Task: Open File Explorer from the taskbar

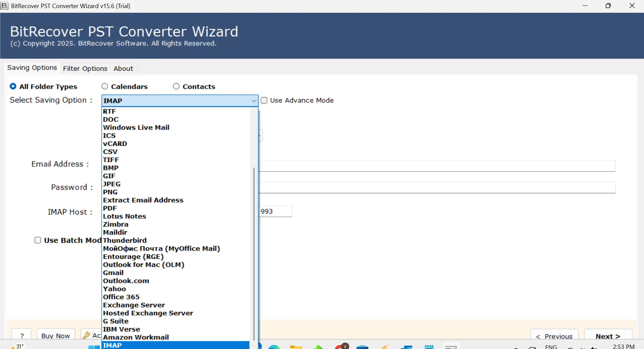Action: click(x=296, y=347)
